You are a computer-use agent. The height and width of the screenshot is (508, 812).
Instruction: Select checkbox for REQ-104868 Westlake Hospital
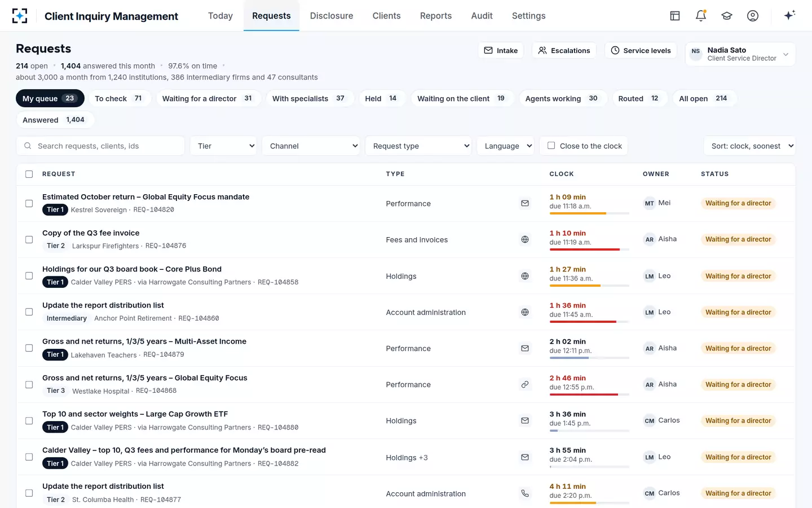pos(29,384)
